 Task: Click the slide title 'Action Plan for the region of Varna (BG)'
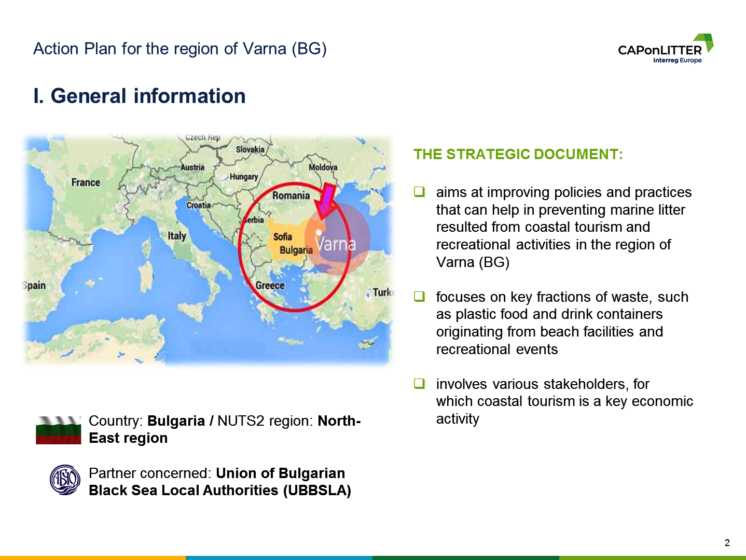pyautogui.click(x=180, y=49)
